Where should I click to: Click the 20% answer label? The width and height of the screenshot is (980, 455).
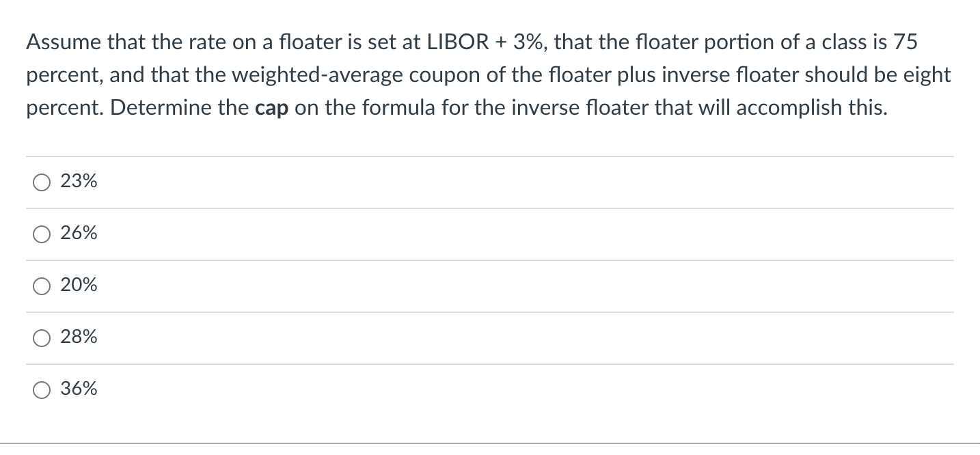coord(79,286)
